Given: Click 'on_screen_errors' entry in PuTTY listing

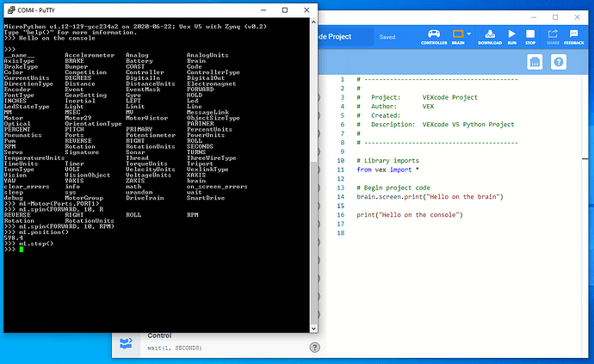Looking at the screenshot, I should (x=217, y=187).
